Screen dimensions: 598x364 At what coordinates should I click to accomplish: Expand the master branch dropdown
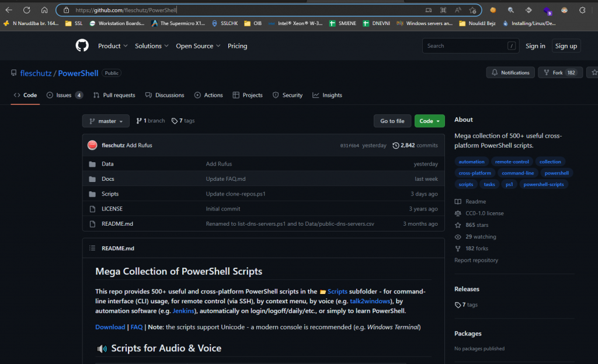[x=106, y=121]
